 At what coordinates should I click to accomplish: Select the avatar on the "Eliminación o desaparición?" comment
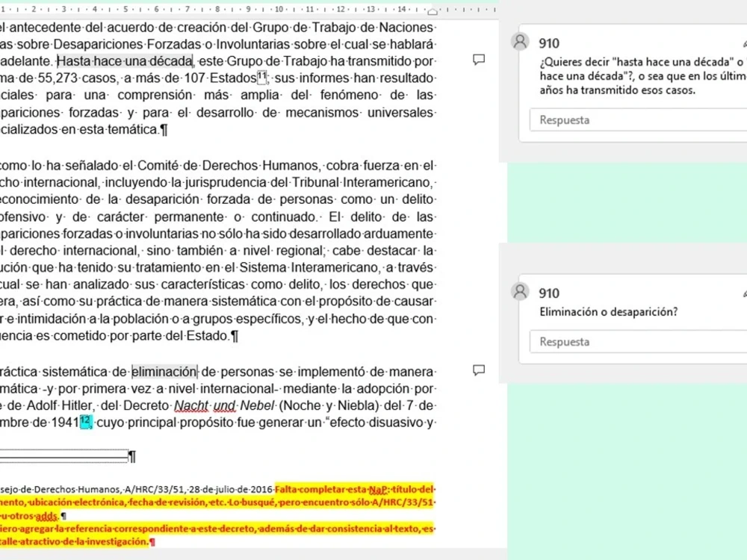(x=519, y=291)
